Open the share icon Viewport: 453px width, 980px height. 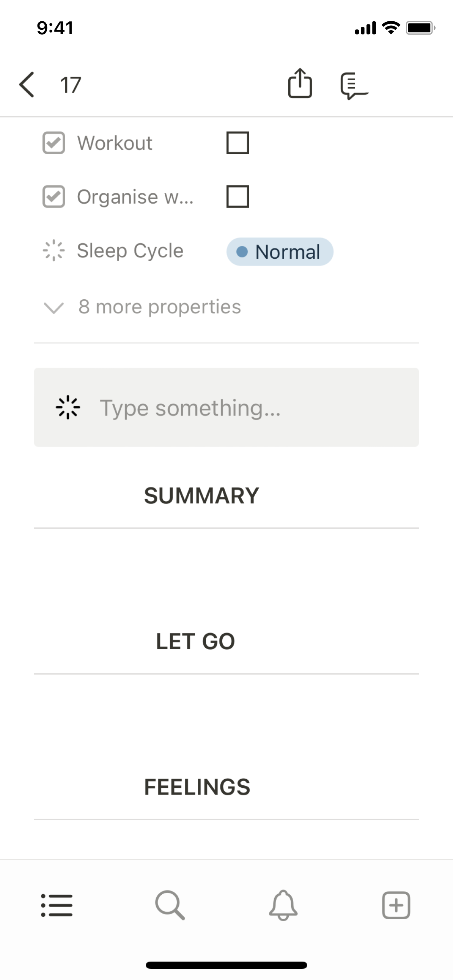[300, 84]
